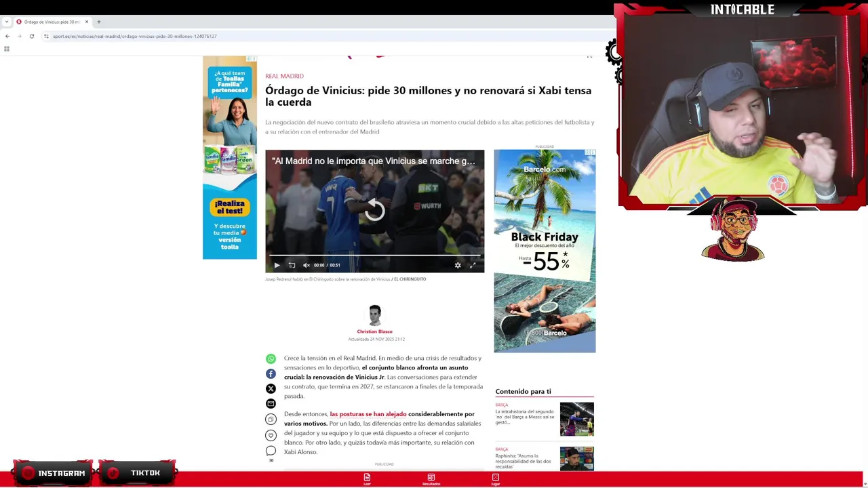Share the article on WhatsApp

point(271,359)
